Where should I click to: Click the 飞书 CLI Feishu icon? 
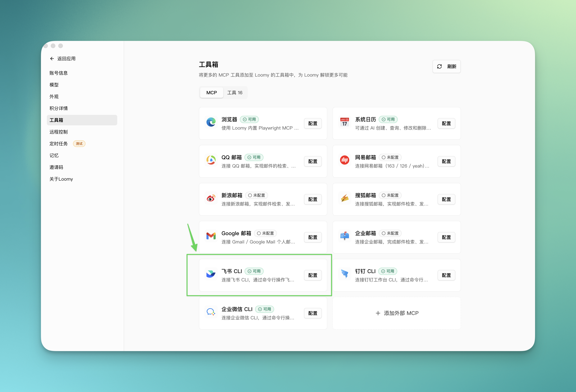(x=211, y=274)
